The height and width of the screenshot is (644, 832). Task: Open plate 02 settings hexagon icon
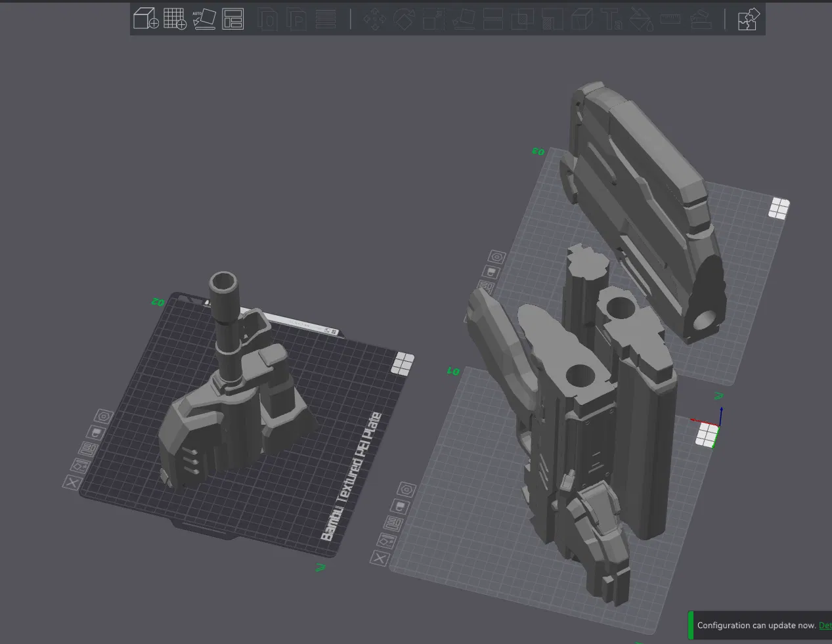coord(104,416)
